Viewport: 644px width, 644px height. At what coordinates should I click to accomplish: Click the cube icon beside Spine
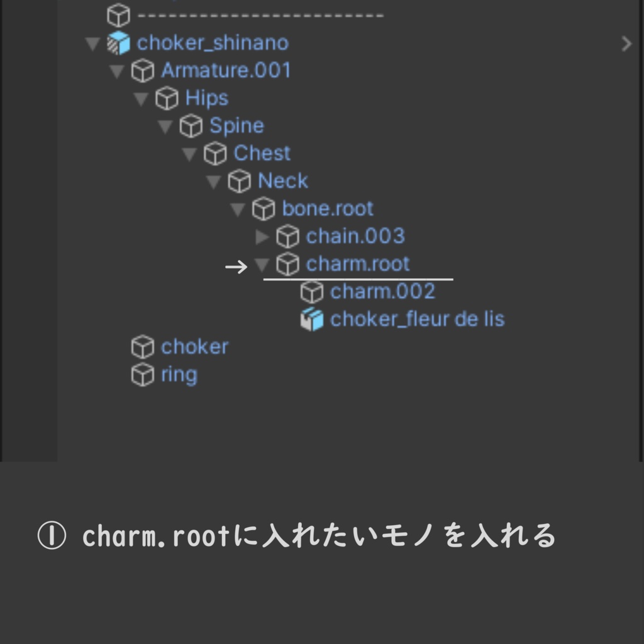pyautogui.click(x=191, y=126)
